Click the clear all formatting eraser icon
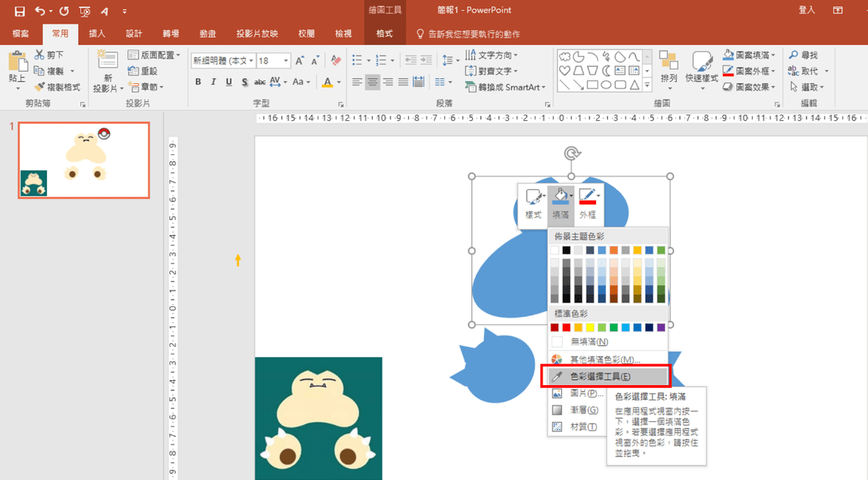868x480 pixels. pos(336,61)
